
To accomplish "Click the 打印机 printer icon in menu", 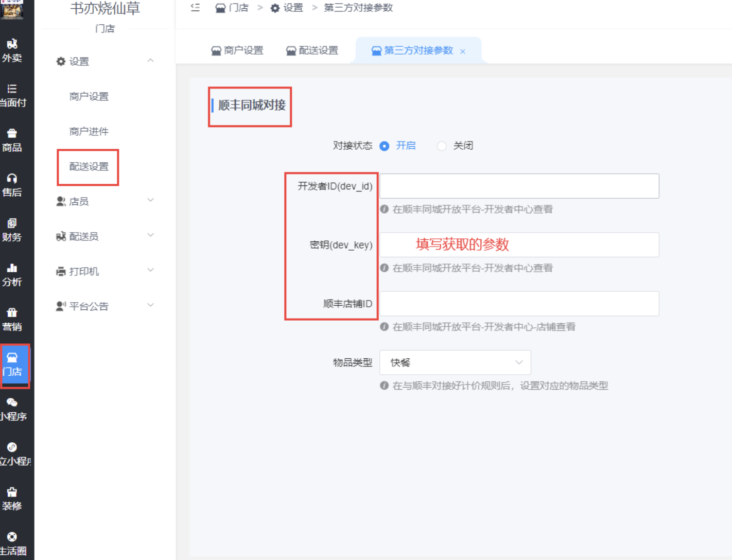I will pyautogui.click(x=61, y=271).
